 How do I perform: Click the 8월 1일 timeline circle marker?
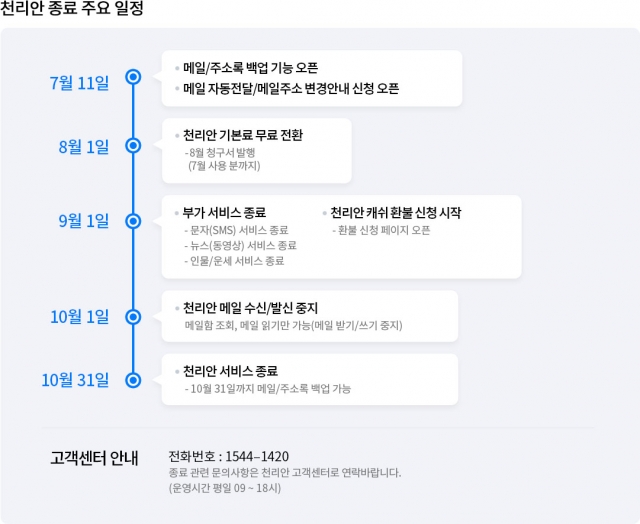[x=133, y=146]
